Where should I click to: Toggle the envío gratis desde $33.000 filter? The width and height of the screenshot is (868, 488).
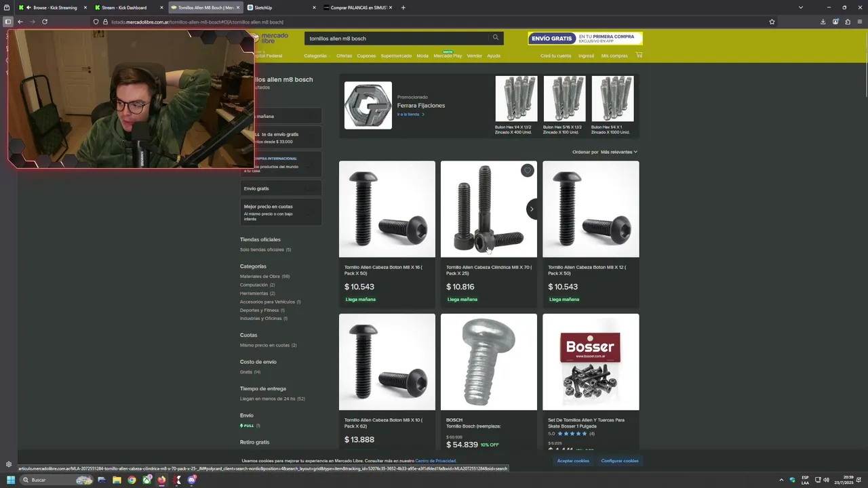(x=281, y=138)
